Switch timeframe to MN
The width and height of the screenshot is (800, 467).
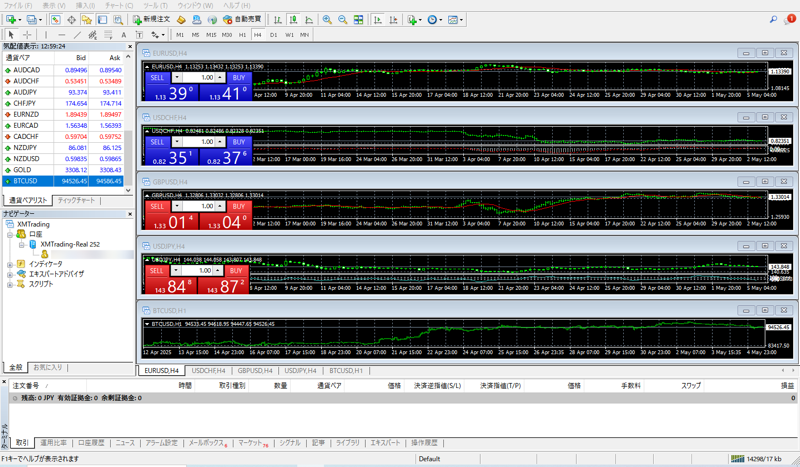pos(305,35)
